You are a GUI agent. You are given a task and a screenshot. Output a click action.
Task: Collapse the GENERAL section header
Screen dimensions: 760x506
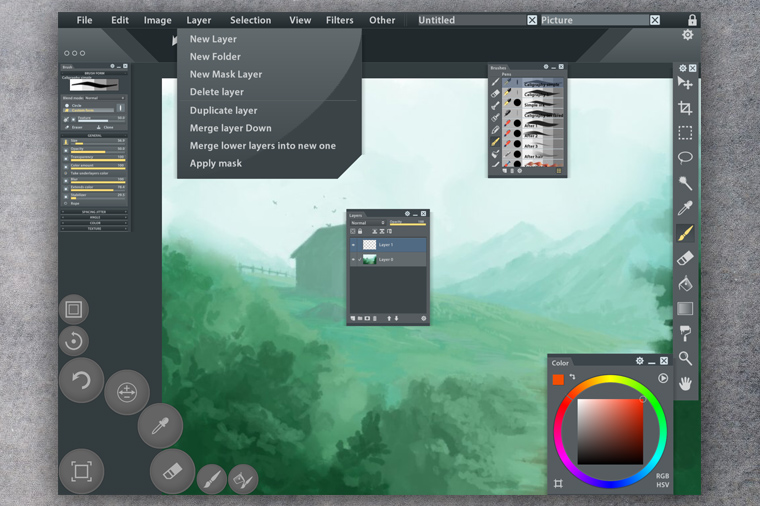(94, 135)
